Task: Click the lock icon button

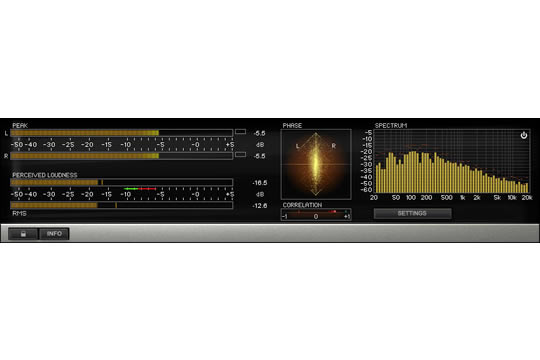Action: [x=23, y=234]
